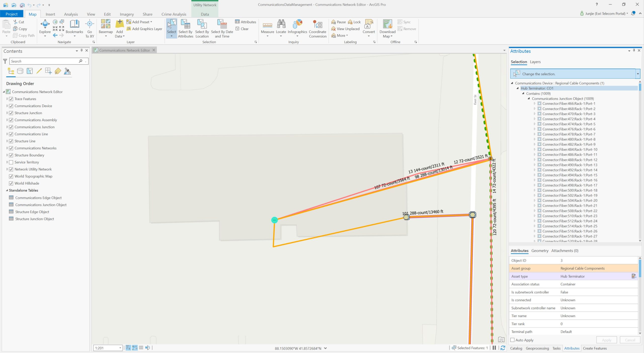
Task: Open the Infographics tool
Action: coord(297,24)
